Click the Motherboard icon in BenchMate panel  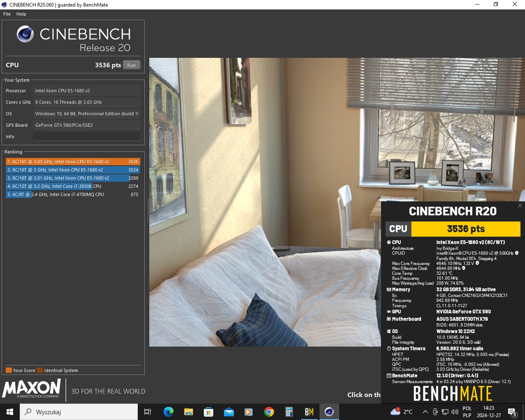[x=389, y=319]
